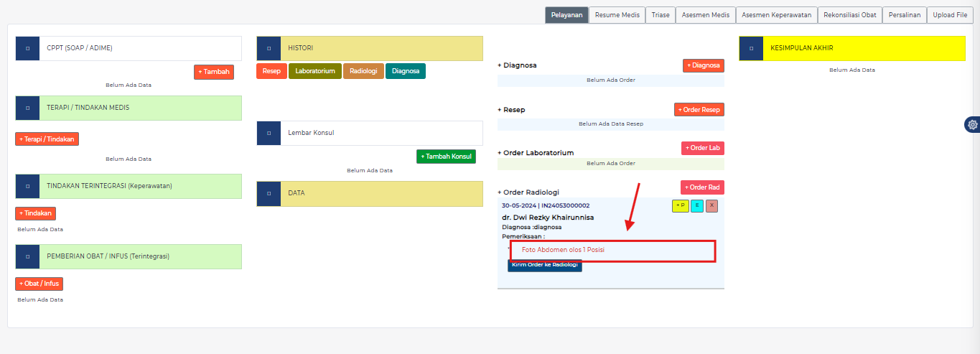
Task: Add a CPPT entry with + Tambah
Action: coord(213,72)
